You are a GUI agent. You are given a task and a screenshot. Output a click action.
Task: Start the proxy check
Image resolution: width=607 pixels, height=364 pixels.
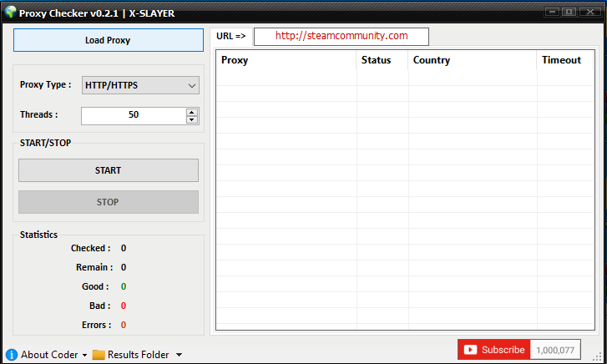click(x=109, y=170)
